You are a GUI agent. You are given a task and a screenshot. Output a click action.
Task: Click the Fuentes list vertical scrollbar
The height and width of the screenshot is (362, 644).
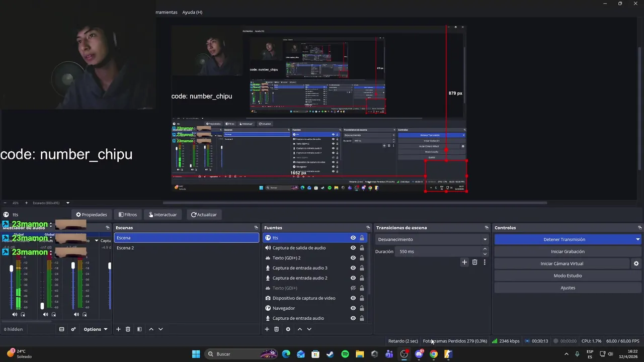370,264
